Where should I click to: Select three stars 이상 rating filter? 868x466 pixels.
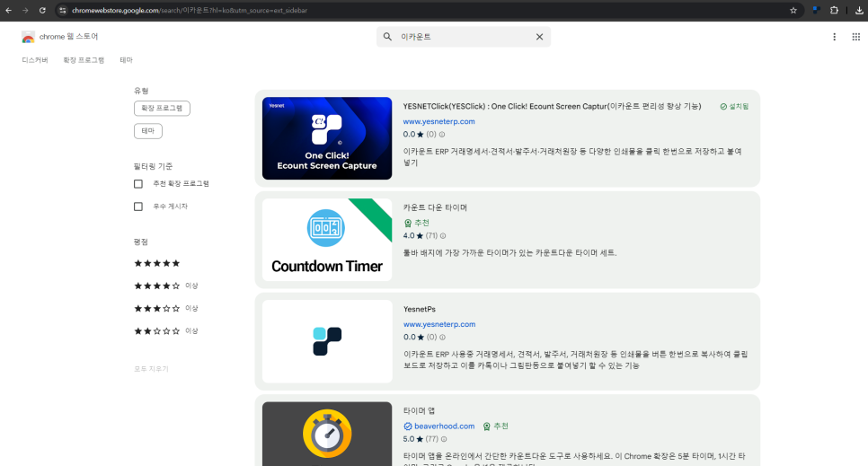[166, 308]
